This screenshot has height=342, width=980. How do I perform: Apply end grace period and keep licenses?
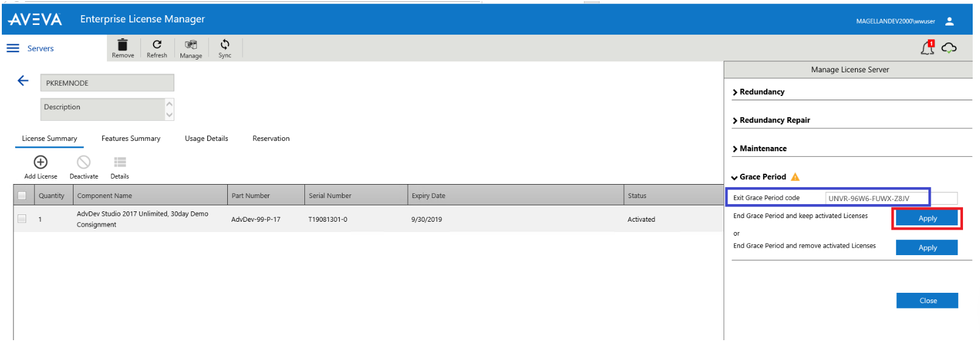[927, 219]
